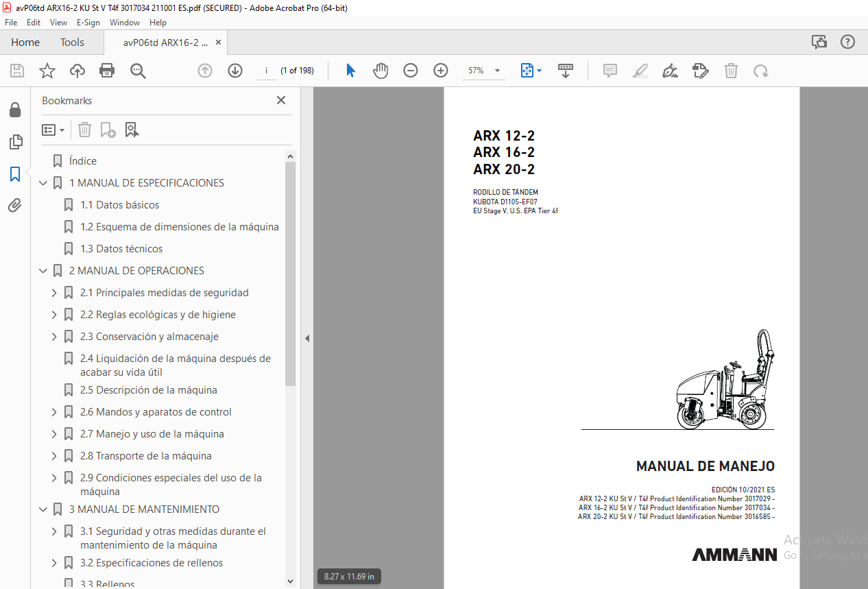This screenshot has height=589, width=868.
Task: Open the find text magnifier tool
Action: click(138, 71)
